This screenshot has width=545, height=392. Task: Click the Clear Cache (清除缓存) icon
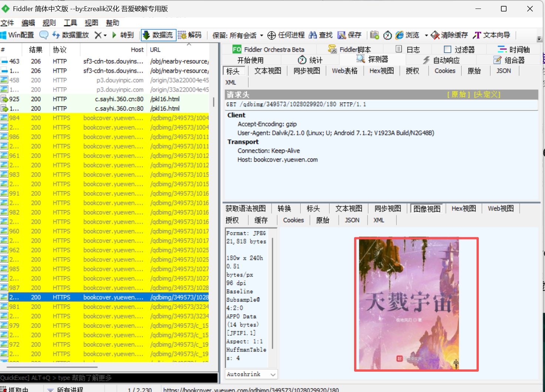coord(435,35)
